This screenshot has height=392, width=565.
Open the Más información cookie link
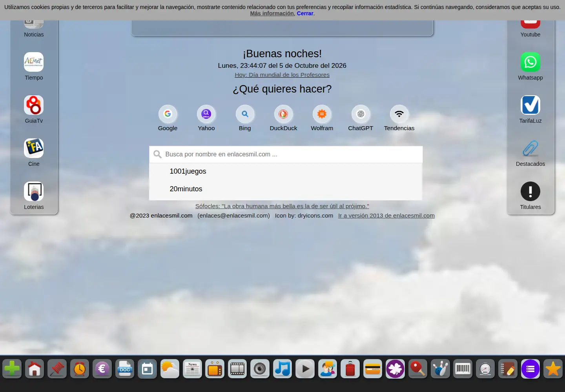pos(272,13)
